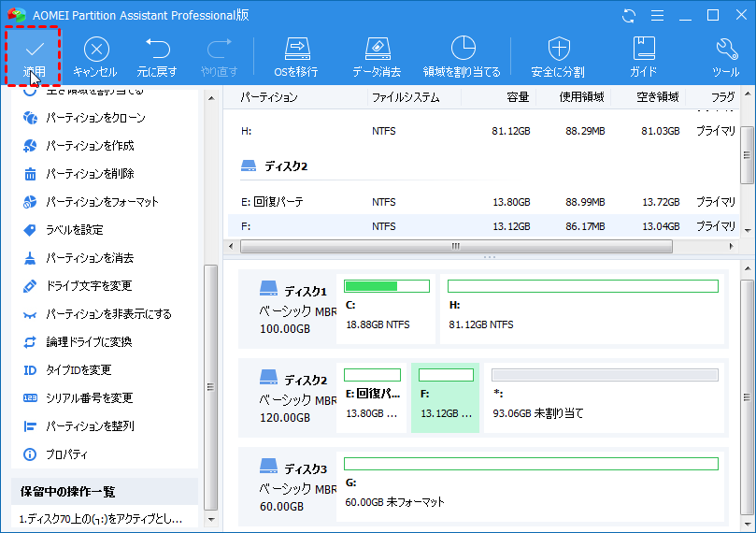Click the Cancel (キャンセル) toolbar icon
The width and height of the screenshot is (756, 533).
95,57
